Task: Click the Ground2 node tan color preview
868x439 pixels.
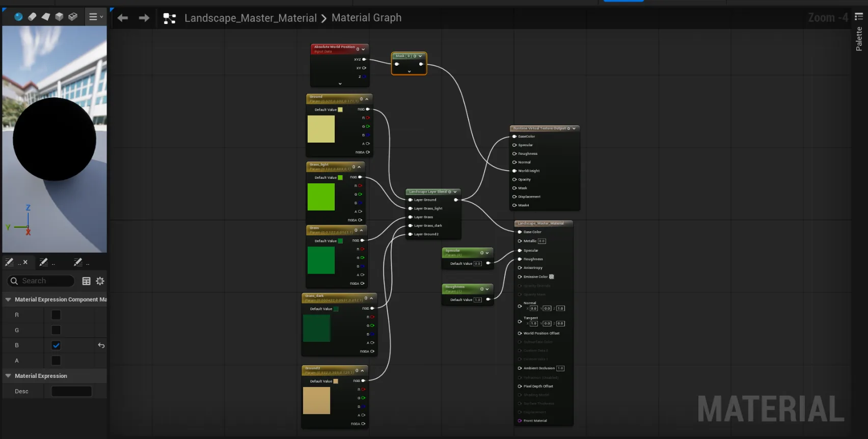Action: coord(317,400)
